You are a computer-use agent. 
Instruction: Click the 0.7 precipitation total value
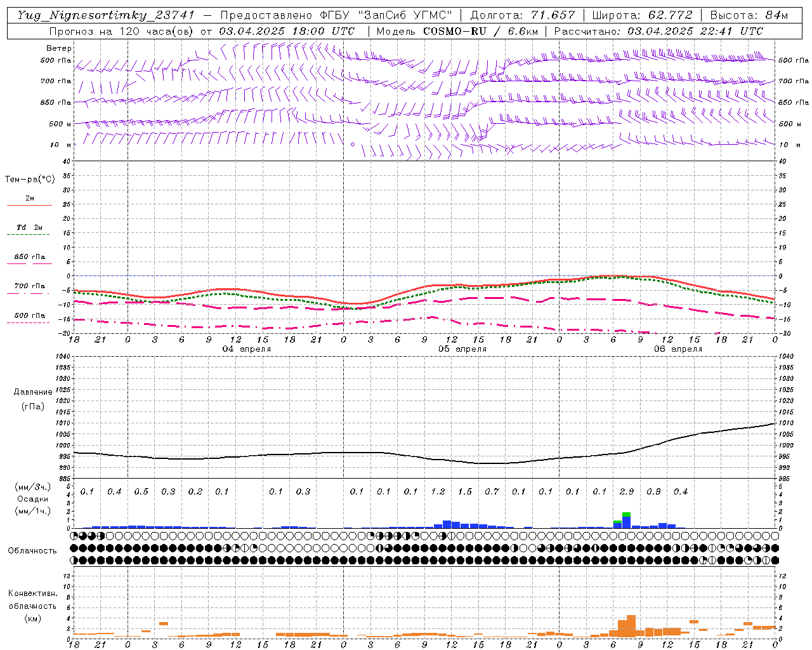(492, 491)
